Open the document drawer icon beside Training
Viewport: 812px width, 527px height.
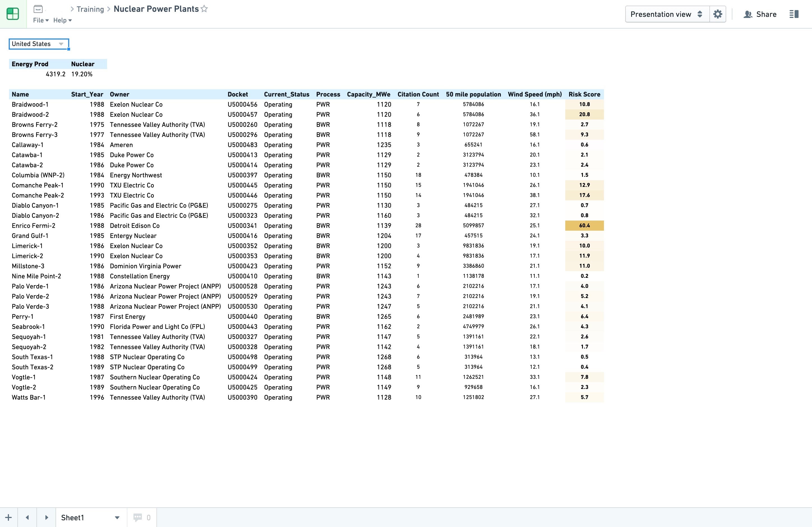pyautogui.click(x=38, y=9)
